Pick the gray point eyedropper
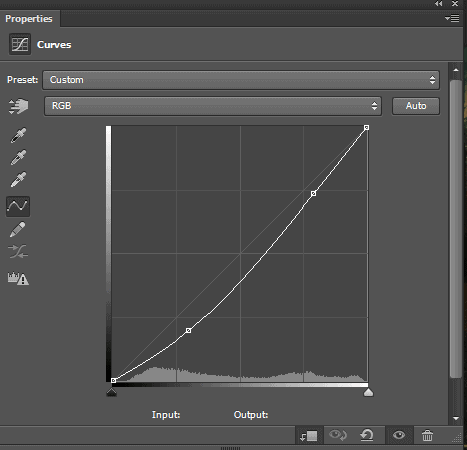 pos(18,157)
